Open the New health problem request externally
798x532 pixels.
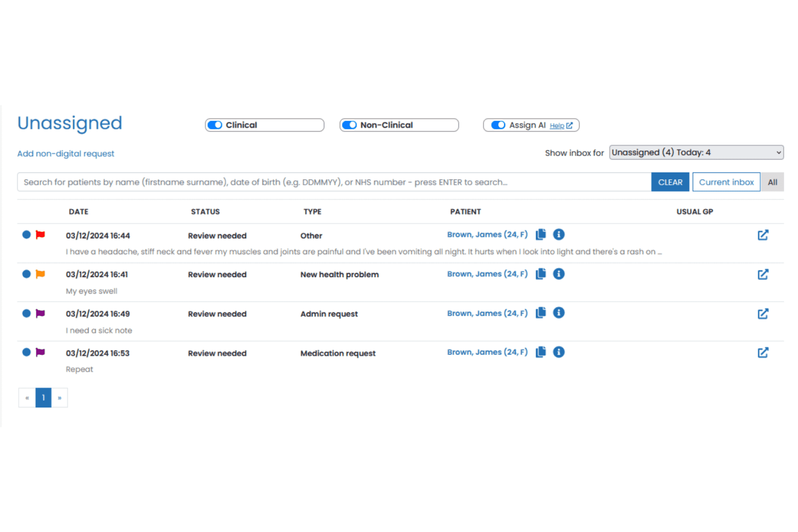[763, 275]
